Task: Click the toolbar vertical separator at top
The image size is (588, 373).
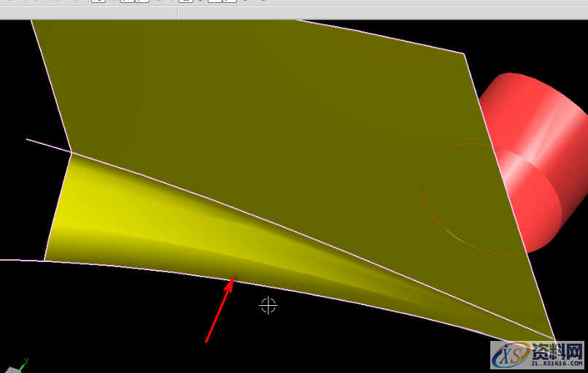Action: 179,13
